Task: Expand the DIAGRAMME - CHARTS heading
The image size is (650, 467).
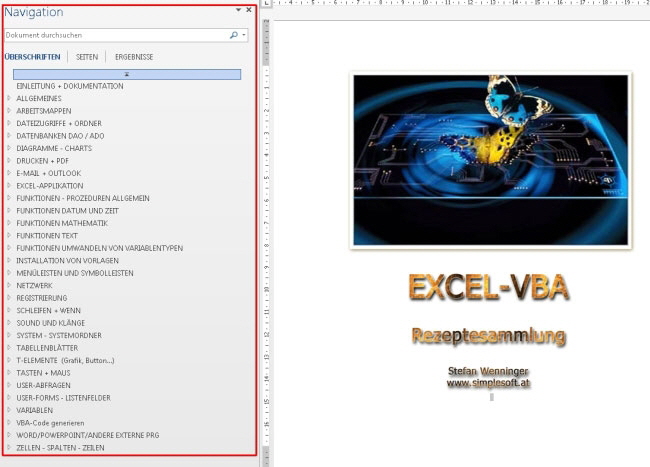Action: click(x=9, y=148)
